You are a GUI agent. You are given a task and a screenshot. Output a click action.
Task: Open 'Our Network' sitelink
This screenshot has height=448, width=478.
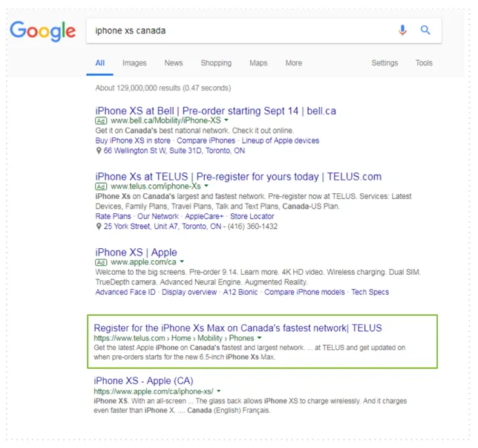pos(157,216)
